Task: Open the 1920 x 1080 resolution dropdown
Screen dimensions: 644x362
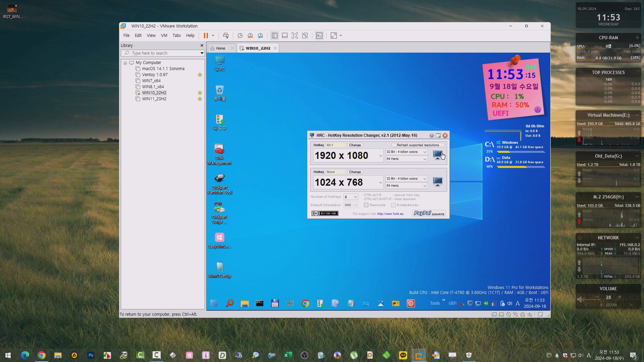Action: (x=380, y=156)
